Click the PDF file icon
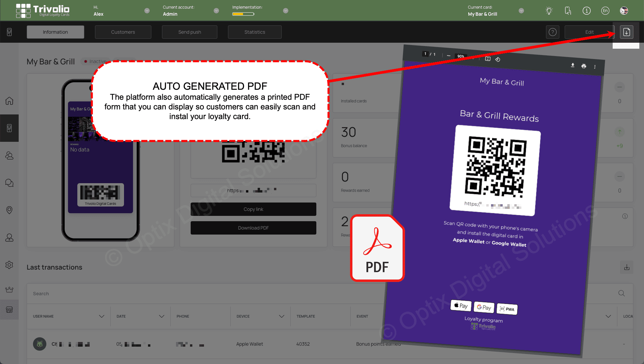The image size is (644, 364). pos(378,248)
